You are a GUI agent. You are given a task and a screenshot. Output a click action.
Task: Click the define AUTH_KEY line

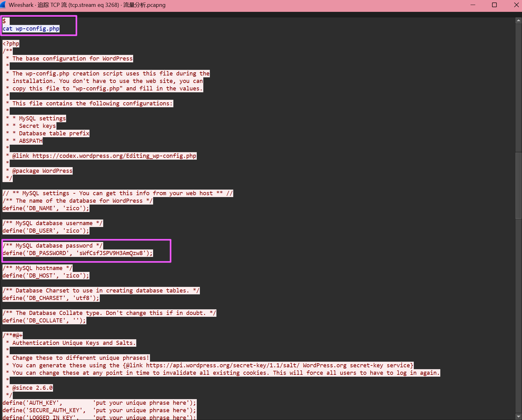[99, 403]
